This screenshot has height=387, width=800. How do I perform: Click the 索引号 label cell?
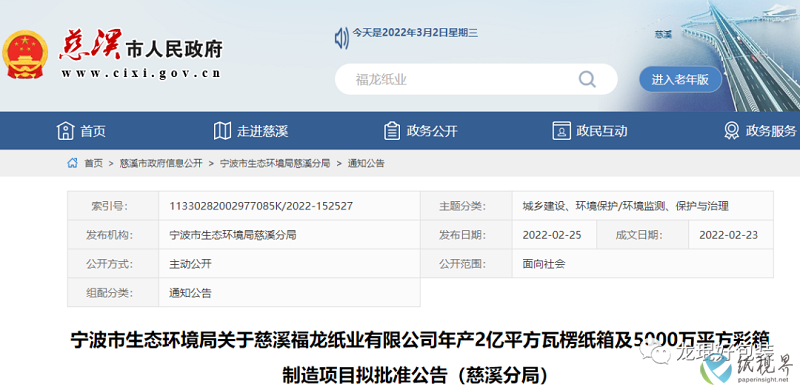(x=113, y=206)
